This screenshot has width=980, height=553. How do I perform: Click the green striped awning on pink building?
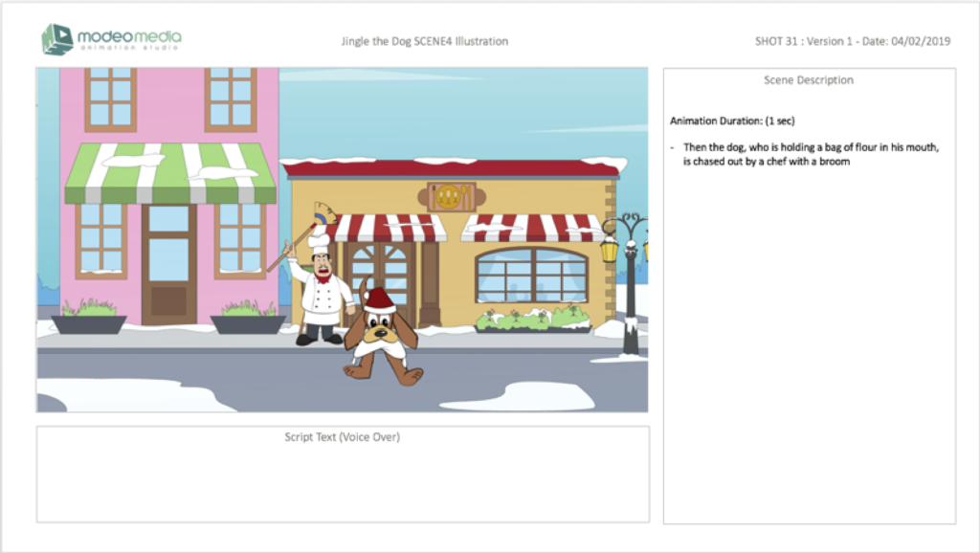[170, 173]
